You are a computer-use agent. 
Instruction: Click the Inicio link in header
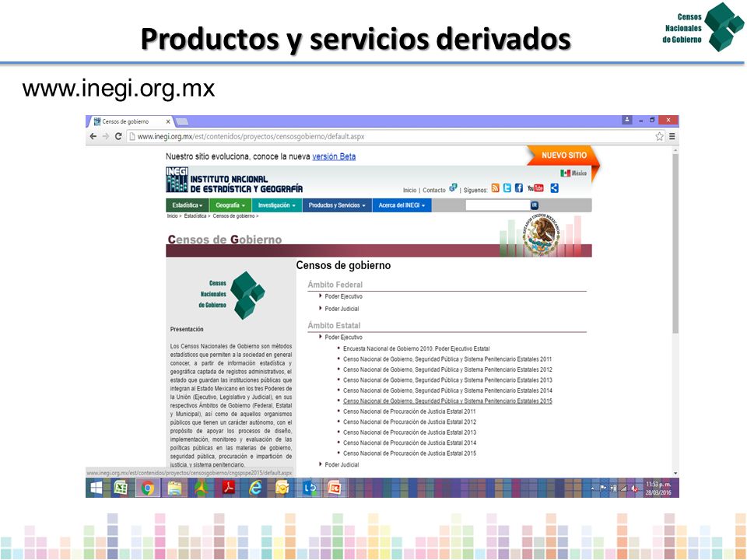pos(410,190)
